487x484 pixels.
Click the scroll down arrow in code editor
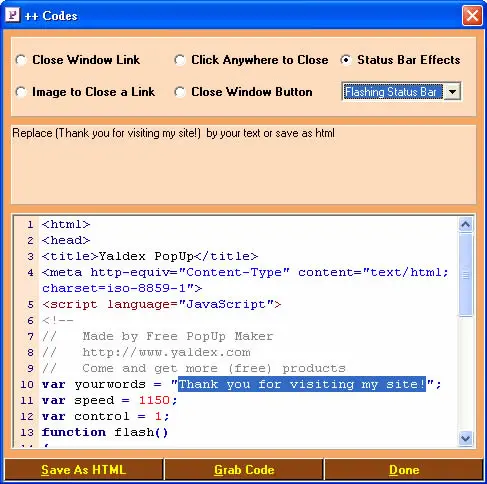[466, 438]
